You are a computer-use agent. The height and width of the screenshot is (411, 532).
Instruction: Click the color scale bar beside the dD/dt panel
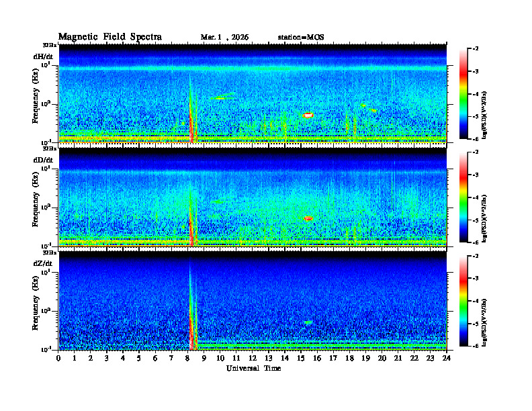click(463, 197)
